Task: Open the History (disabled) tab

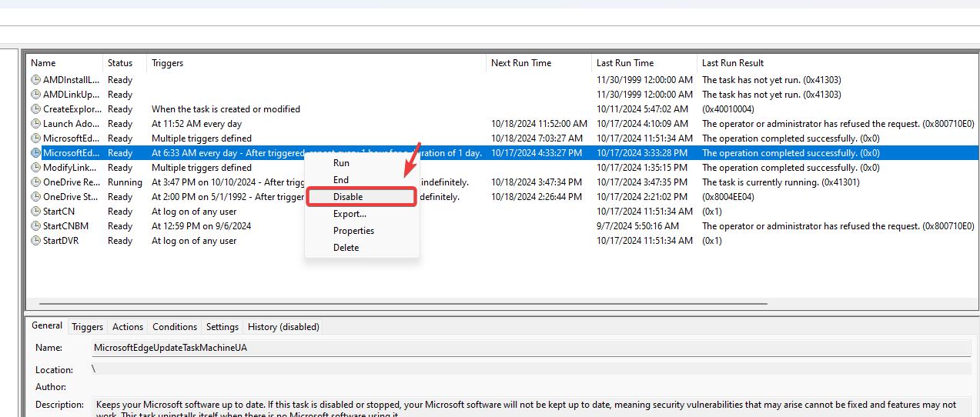Action: 283,327
